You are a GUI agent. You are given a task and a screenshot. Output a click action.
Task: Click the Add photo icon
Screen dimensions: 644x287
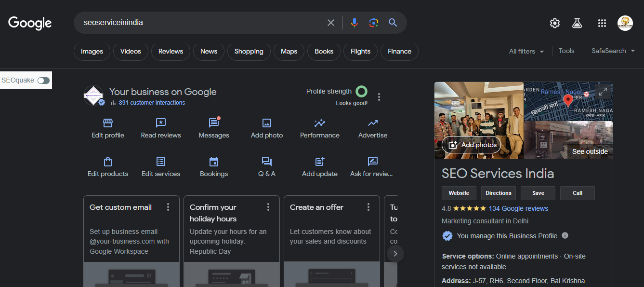[x=267, y=123]
